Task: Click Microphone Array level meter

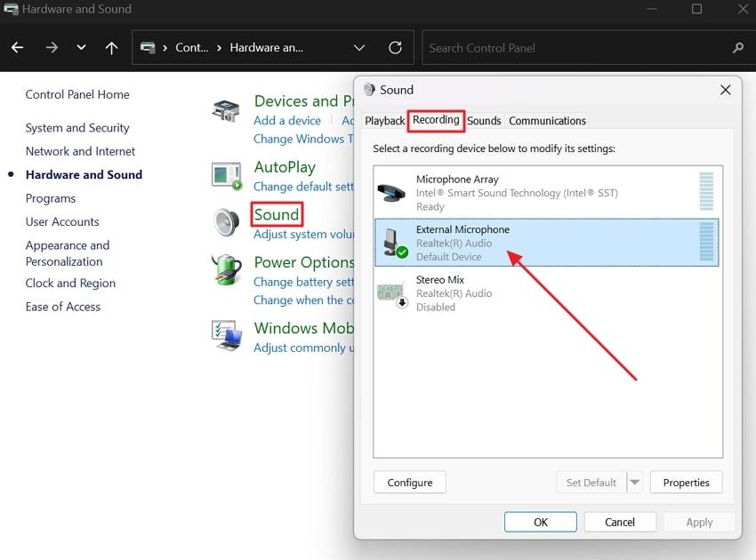Action: tap(706, 191)
